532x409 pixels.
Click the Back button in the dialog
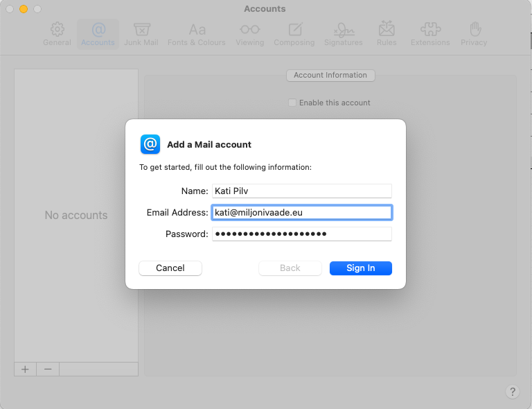point(290,268)
